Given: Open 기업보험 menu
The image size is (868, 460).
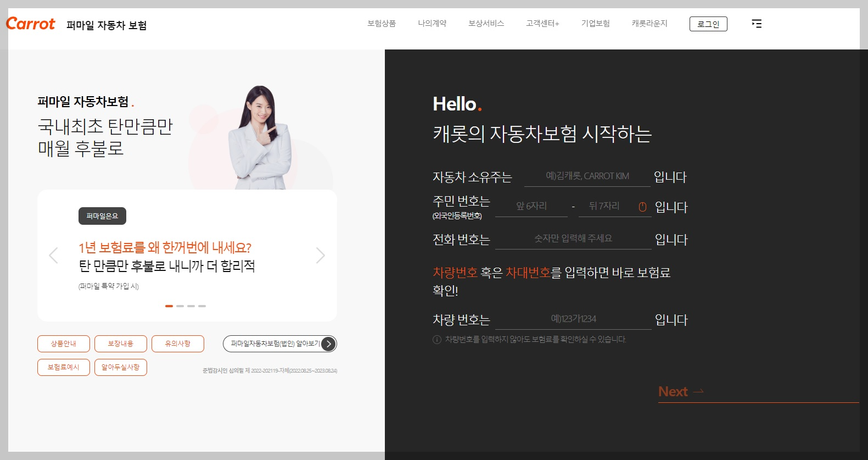Looking at the screenshot, I should point(596,24).
